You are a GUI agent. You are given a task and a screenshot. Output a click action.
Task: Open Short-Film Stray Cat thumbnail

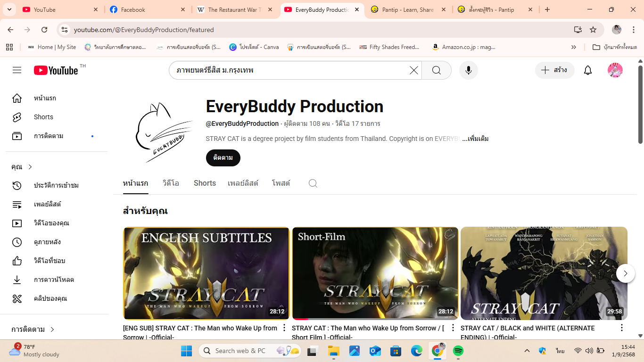coord(375,273)
